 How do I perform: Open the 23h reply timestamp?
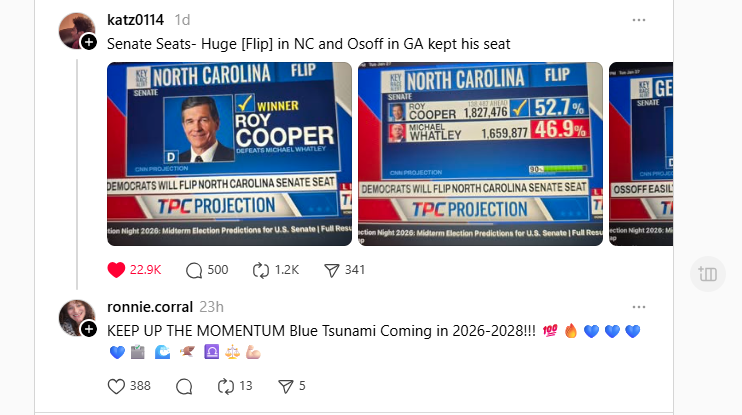tap(212, 307)
